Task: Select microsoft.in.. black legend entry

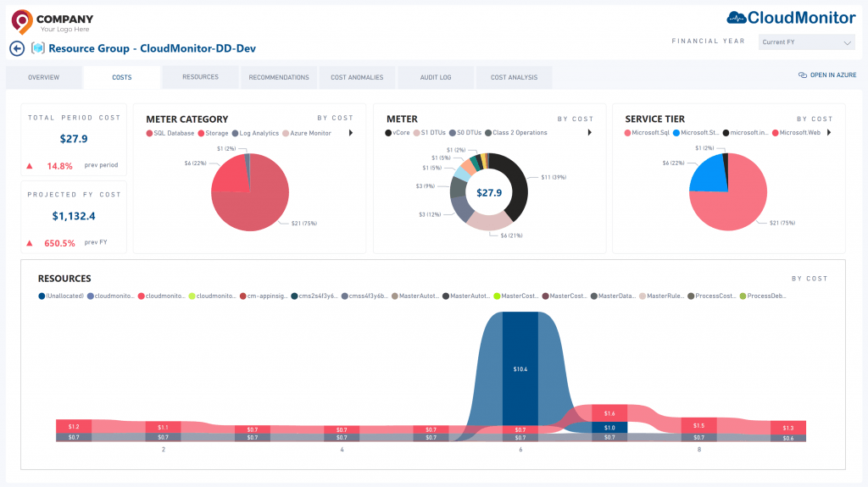Action: [x=745, y=133]
